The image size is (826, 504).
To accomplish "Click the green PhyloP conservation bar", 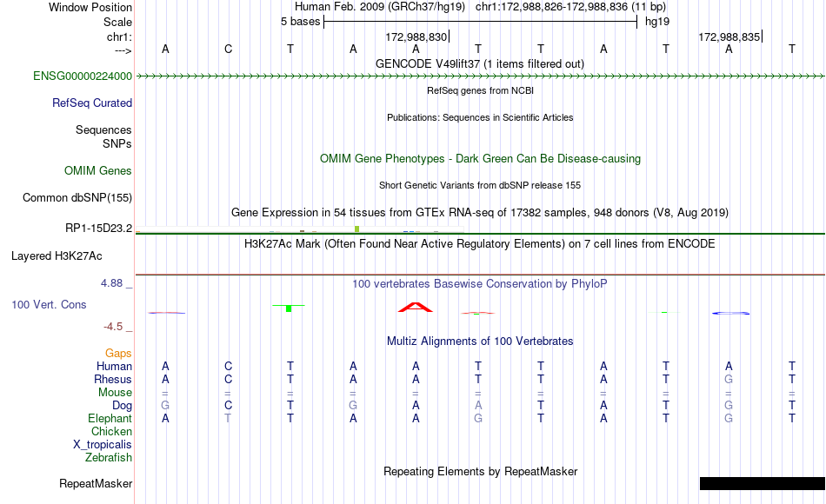I will click(289, 308).
